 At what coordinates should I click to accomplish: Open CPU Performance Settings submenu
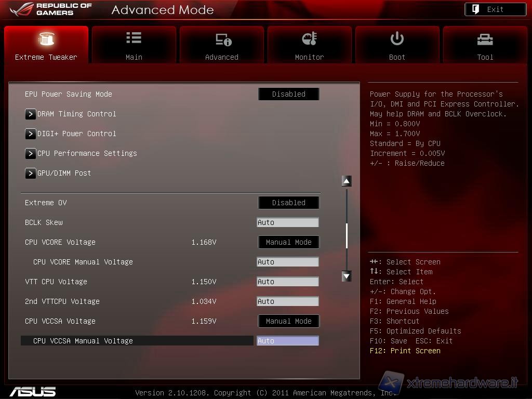click(x=31, y=153)
